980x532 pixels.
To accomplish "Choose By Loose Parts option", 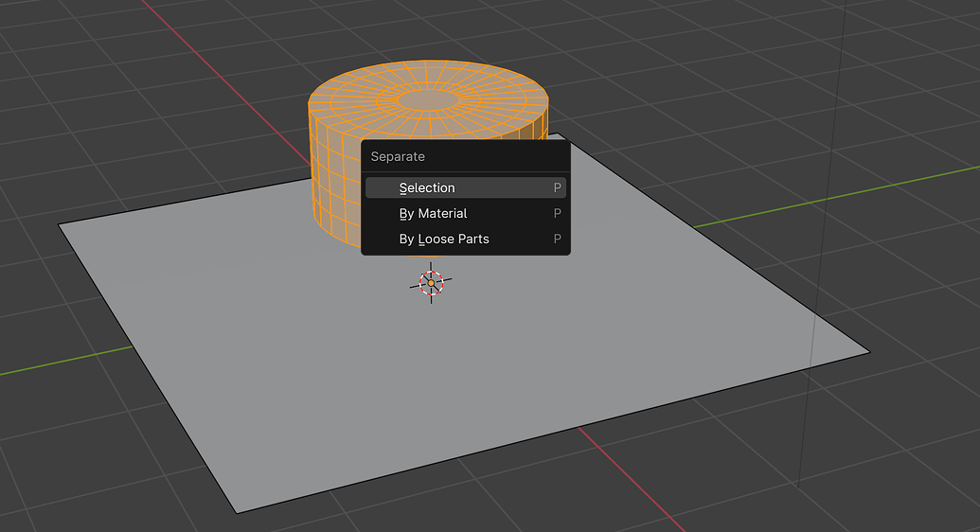I will 466,239.
